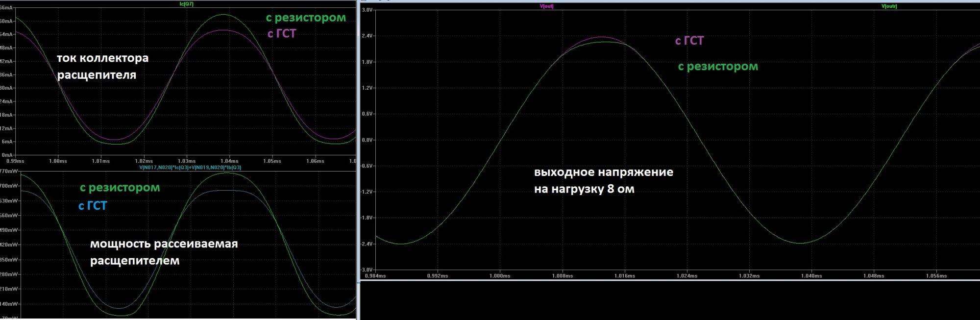Viewport: 980px width, 320px height.
Task: Click the -0.6V voltage axis label
Action: coord(367,166)
